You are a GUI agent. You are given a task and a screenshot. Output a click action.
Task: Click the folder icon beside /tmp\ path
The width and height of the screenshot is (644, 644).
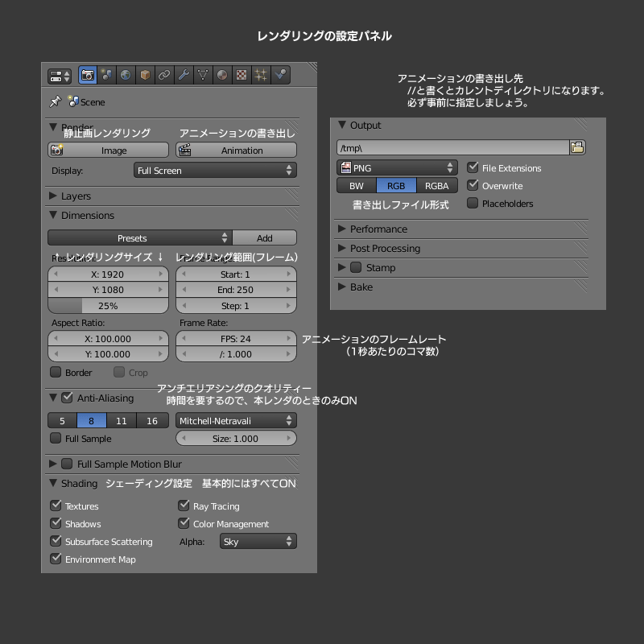[x=577, y=147]
